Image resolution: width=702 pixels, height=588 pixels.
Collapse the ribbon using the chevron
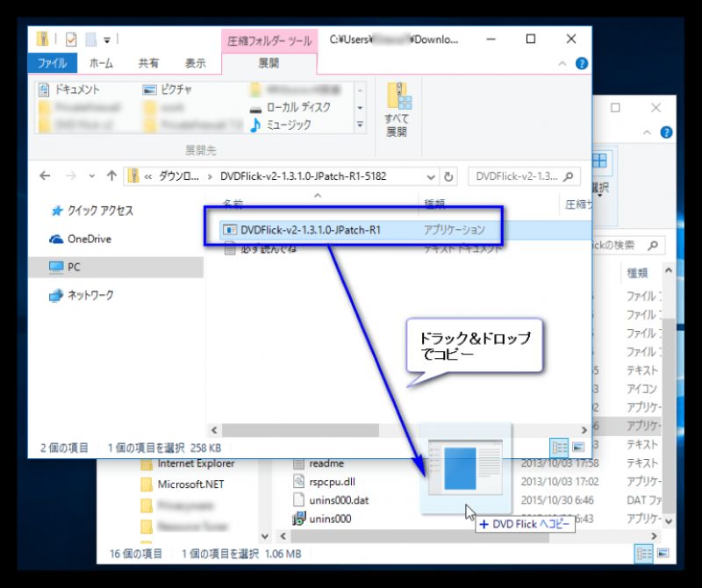click(562, 62)
